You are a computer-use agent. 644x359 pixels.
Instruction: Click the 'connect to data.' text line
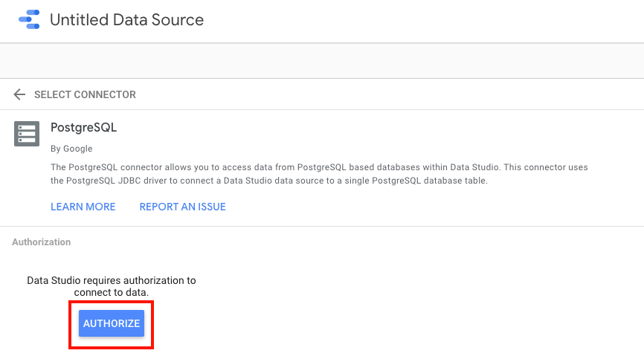click(112, 293)
